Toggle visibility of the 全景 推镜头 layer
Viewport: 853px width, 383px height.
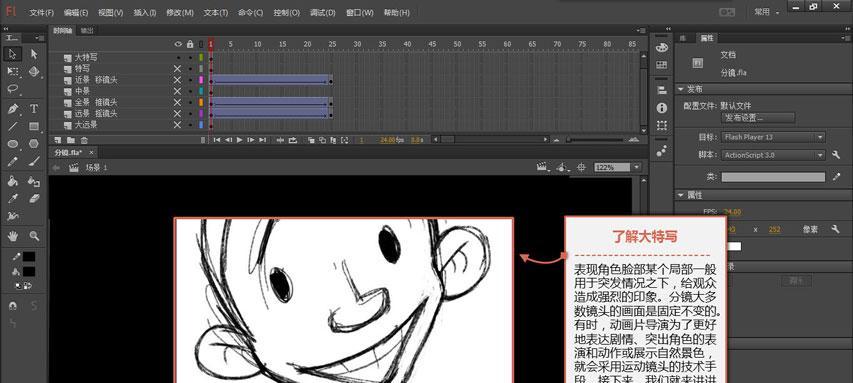pyautogui.click(x=177, y=102)
